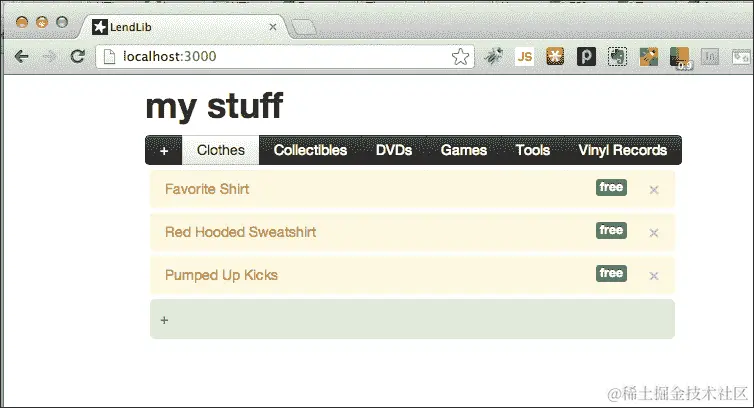Screen dimensions: 754x408
Task: Close the LendLib browser tab
Action: tap(273, 27)
